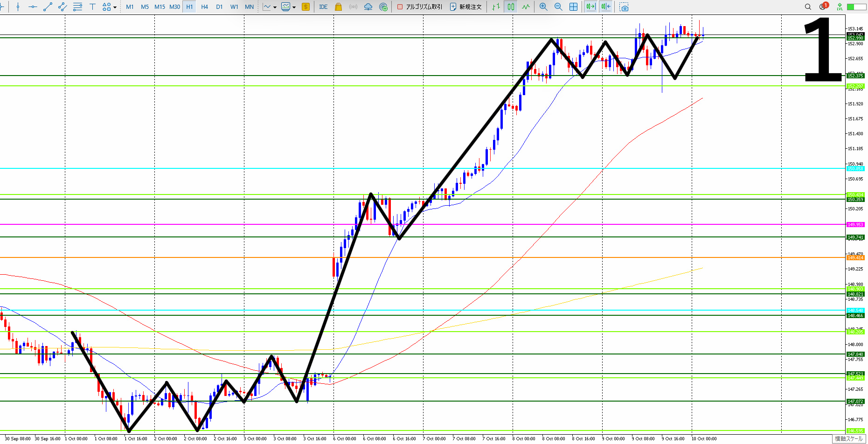The width and height of the screenshot is (868, 444).
Task: Open the account notifications icon
Action: pos(823,7)
